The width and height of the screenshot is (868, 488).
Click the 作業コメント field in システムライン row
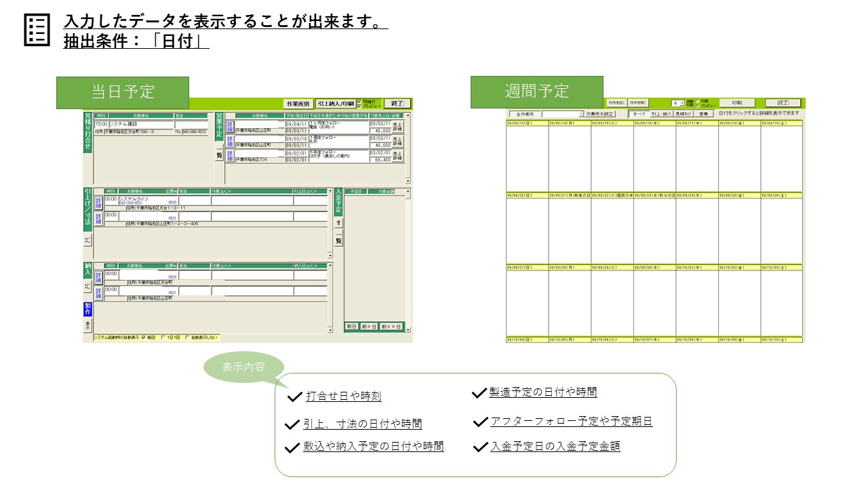252,200
